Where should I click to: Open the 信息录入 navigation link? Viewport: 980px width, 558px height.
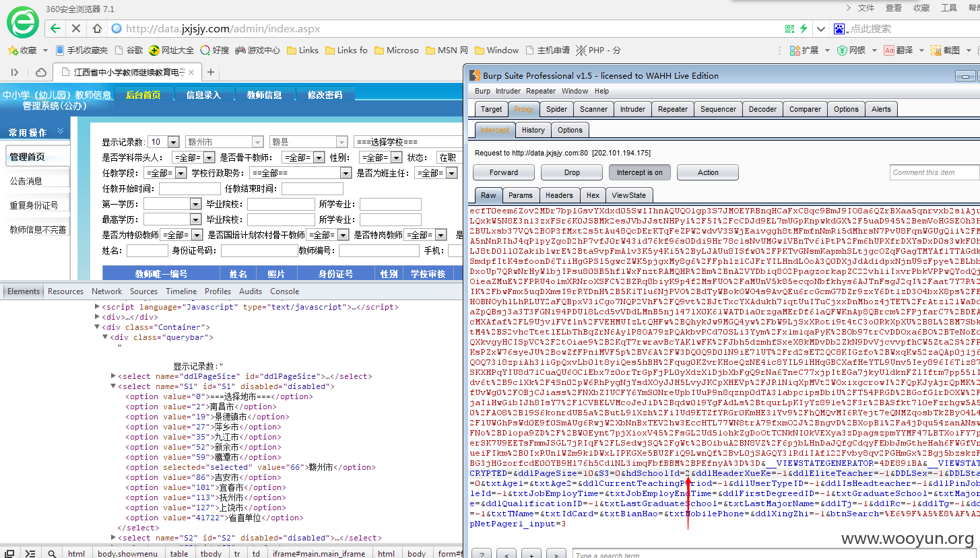pyautogui.click(x=203, y=95)
